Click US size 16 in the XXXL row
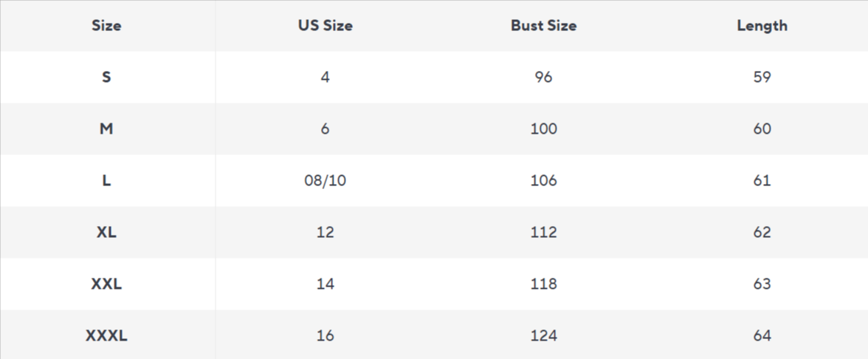The image size is (868, 359). (x=325, y=335)
